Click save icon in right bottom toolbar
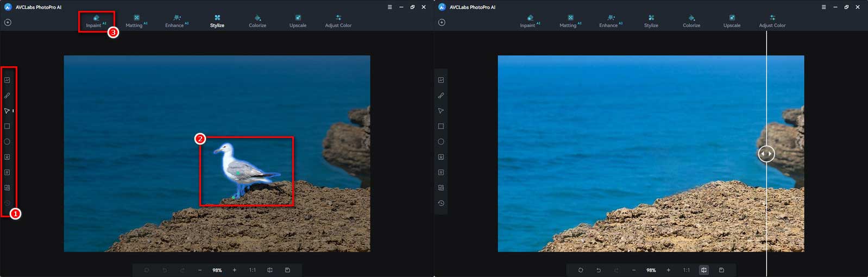Viewport: 868px width, 277px height. tap(721, 270)
